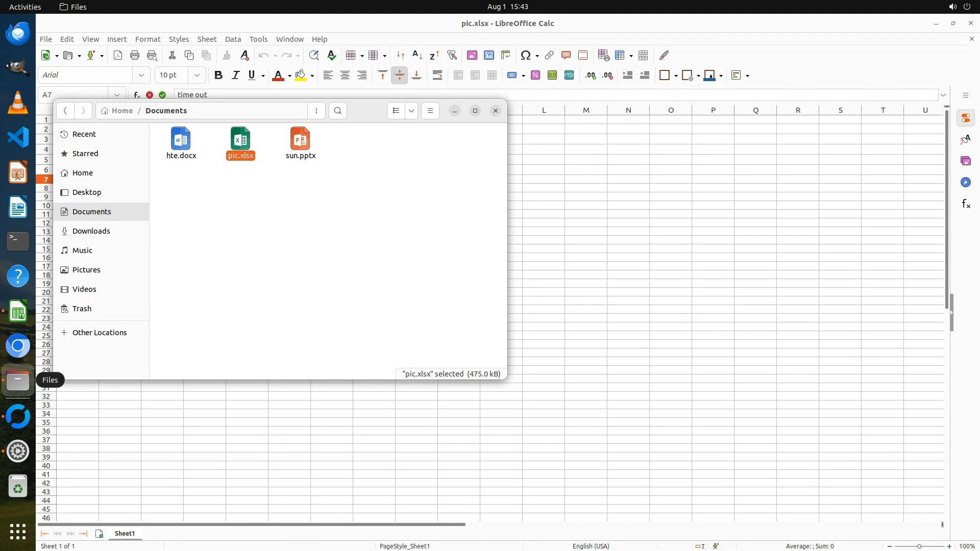Click the search icon in Files

[x=338, y=111]
